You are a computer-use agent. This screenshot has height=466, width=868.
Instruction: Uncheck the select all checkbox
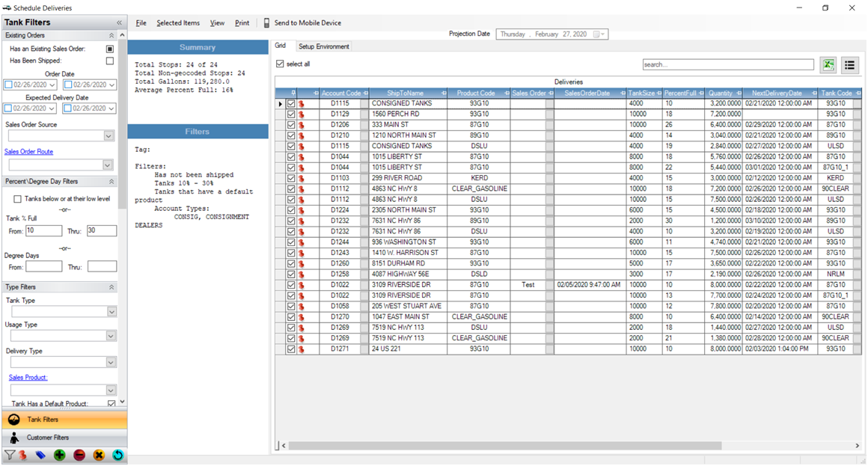pyautogui.click(x=280, y=64)
